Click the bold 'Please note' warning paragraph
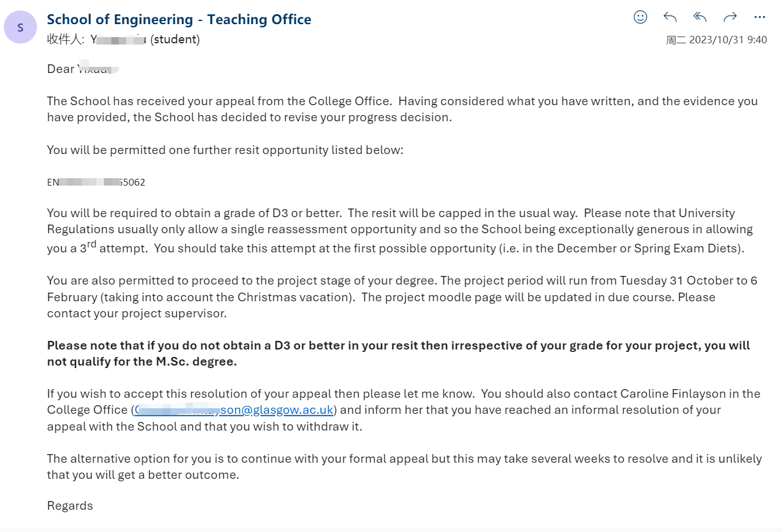The height and width of the screenshot is (532, 783). (x=398, y=353)
